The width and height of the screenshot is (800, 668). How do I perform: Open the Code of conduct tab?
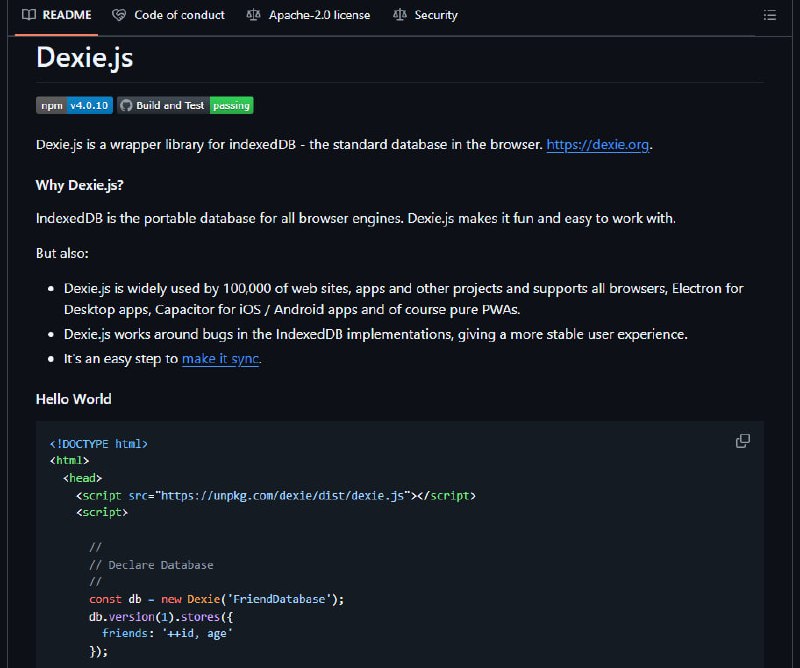point(168,15)
